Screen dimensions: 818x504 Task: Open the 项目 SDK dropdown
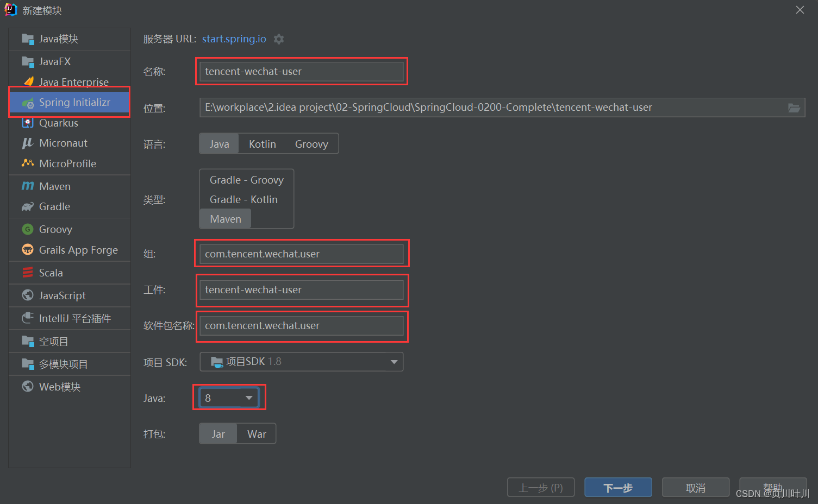tap(302, 362)
